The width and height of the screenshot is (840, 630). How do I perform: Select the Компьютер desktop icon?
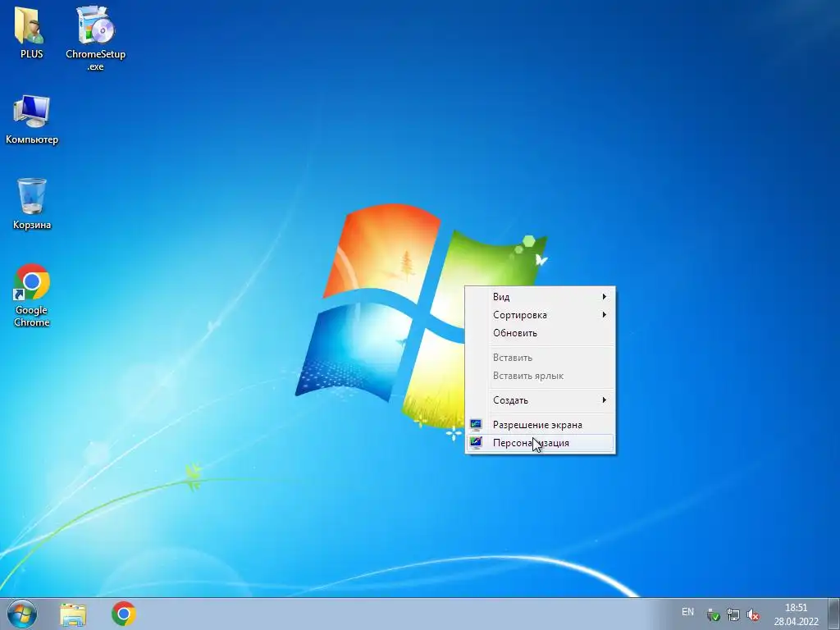pos(32,120)
